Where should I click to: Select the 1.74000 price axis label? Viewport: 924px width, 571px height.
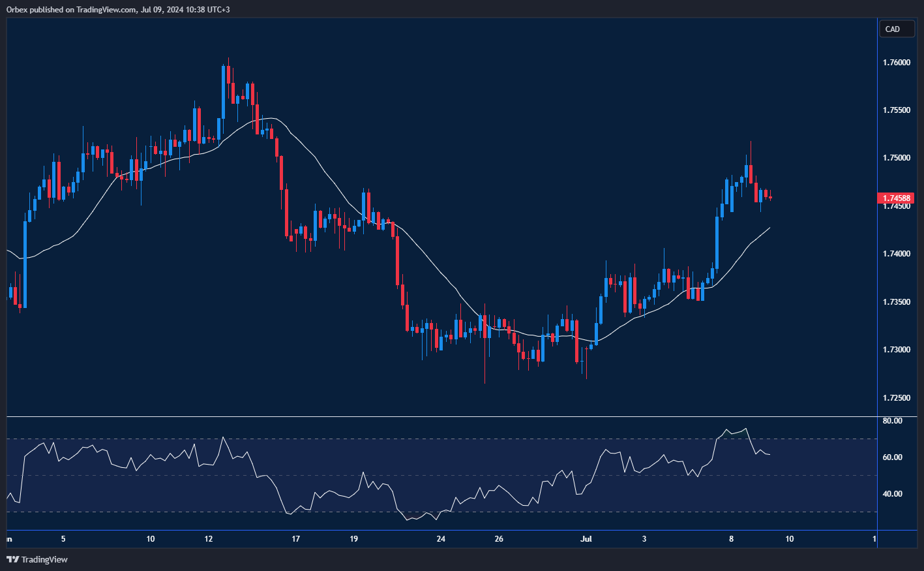[x=896, y=254]
